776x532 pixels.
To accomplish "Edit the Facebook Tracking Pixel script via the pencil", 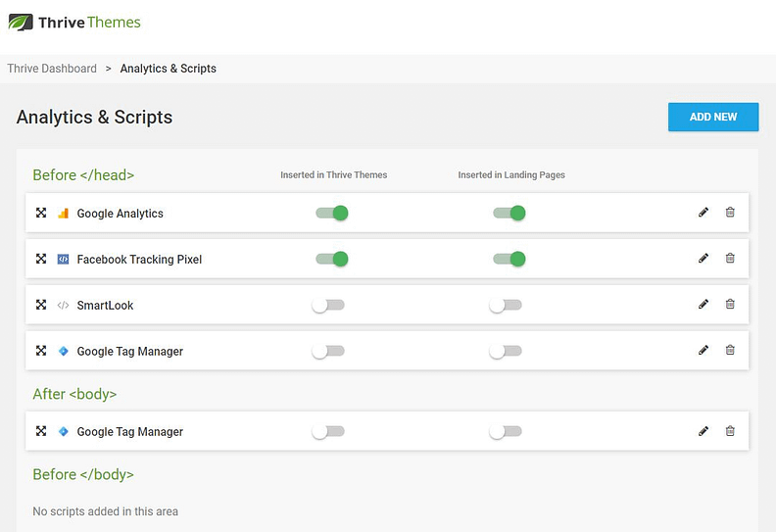I will [x=703, y=259].
